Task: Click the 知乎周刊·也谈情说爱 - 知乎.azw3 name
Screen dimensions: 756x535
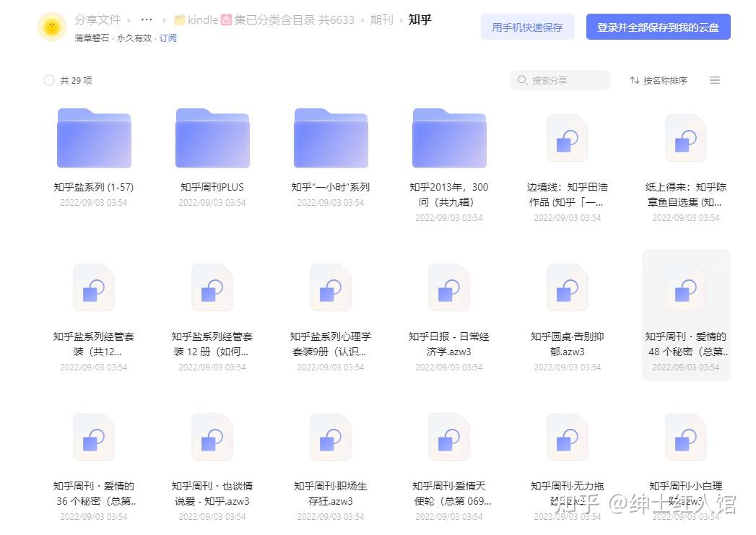Action: click(x=212, y=494)
